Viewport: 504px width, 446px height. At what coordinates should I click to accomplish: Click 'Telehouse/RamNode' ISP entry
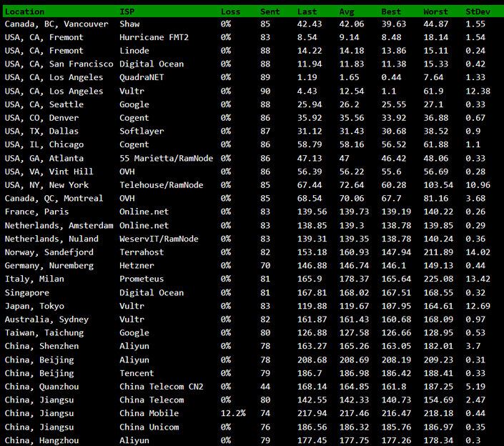[162, 185]
